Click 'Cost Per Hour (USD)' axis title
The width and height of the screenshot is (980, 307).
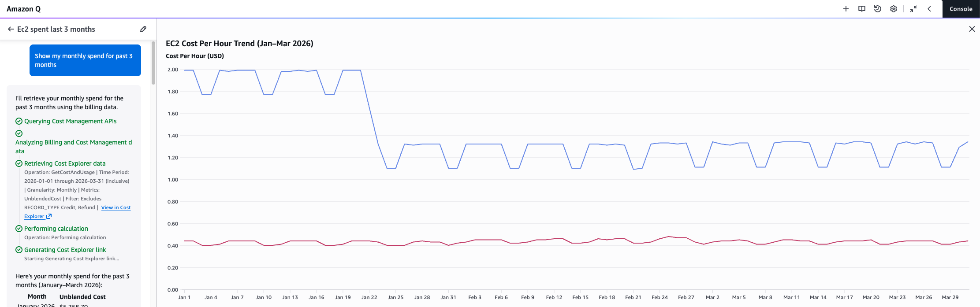pyautogui.click(x=195, y=56)
